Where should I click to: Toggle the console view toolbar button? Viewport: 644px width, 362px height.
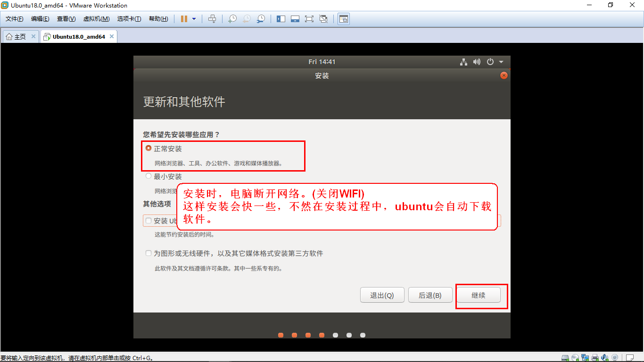point(344,19)
